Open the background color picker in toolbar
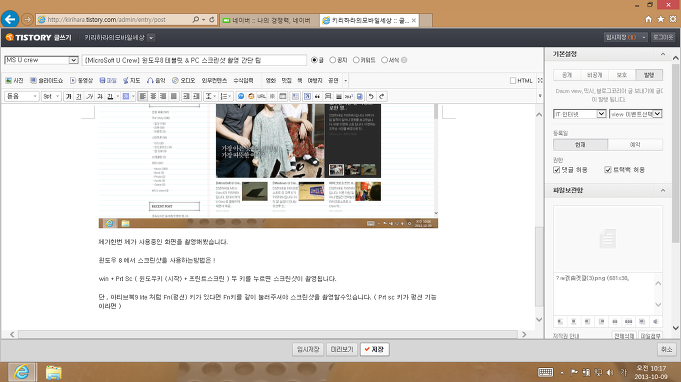 [128, 96]
